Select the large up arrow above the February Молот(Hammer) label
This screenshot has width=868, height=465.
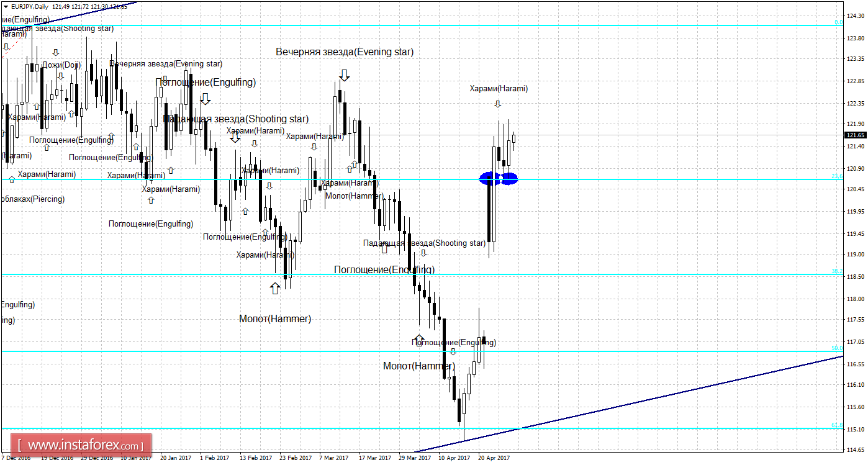coord(274,288)
